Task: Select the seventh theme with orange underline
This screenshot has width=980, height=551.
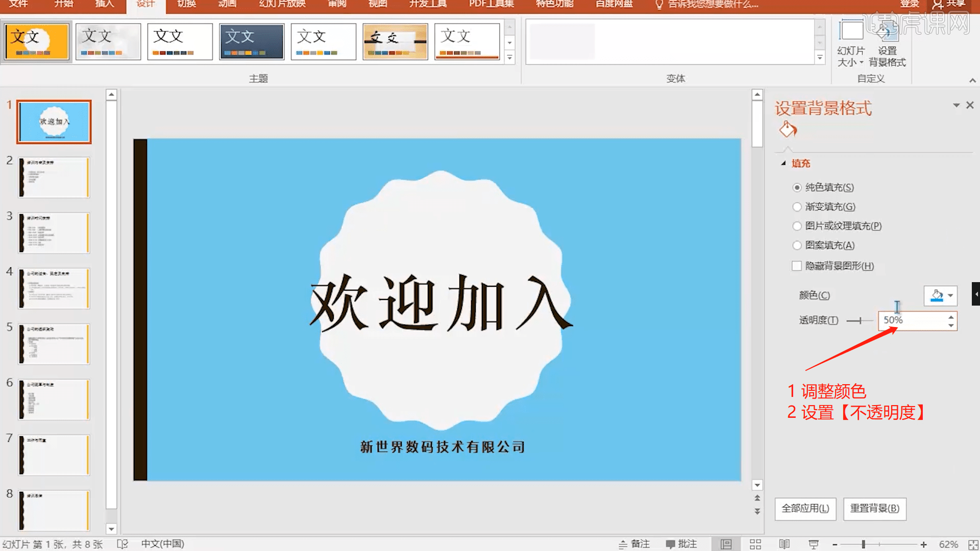Action: click(467, 41)
